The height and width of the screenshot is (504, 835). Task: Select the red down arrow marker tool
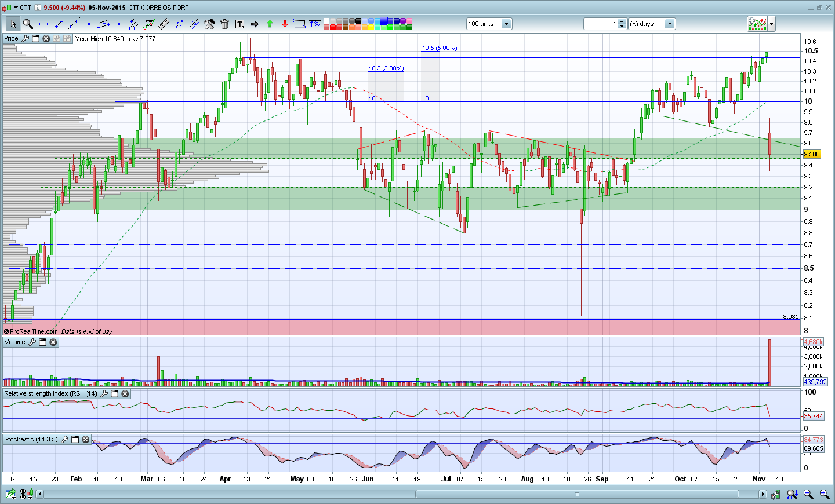coord(285,24)
